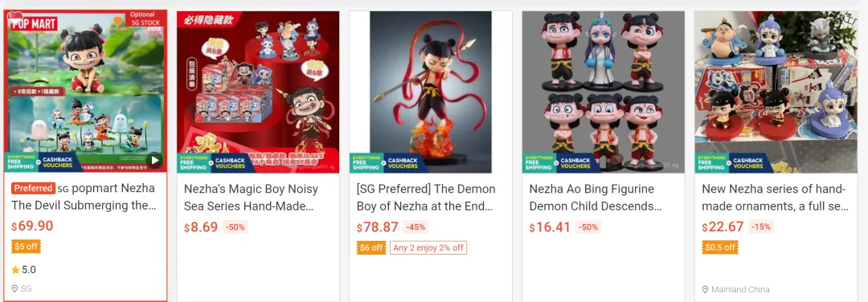Open the sg popmart Nezha product title
Image resolution: width=868 pixels, height=302 pixels.
tap(84, 197)
